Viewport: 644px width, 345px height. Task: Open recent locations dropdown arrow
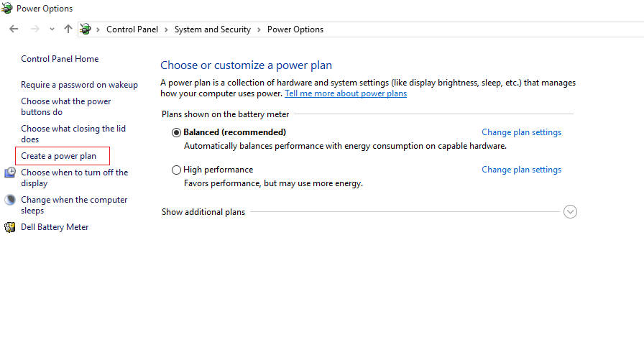52,29
